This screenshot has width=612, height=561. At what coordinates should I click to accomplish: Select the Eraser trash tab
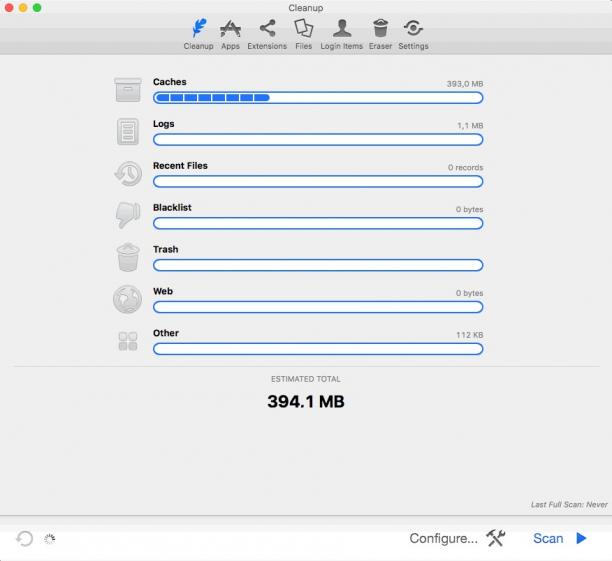click(380, 35)
